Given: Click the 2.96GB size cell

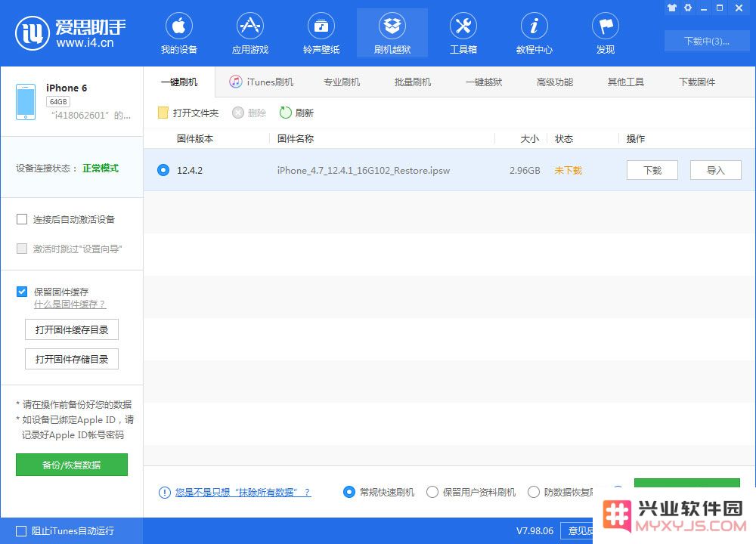Looking at the screenshot, I should (x=525, y=171).
